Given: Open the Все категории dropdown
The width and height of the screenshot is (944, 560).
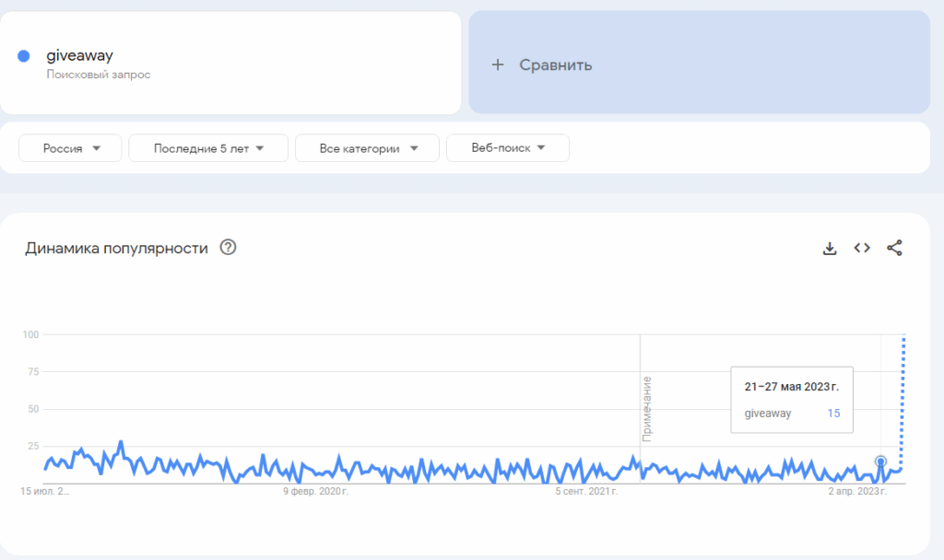Looking at the screenshot, I should click(367, 148).
